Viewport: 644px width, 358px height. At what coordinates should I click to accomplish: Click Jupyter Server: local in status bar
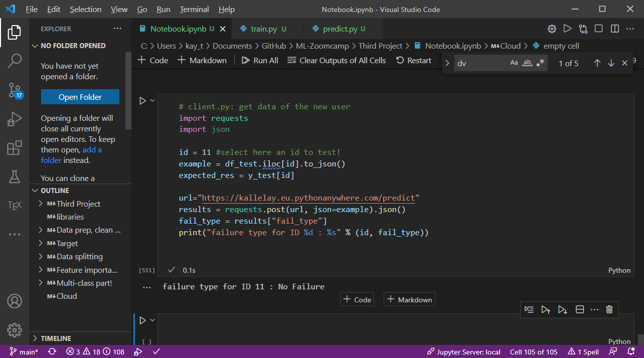[x=463, y=352]
